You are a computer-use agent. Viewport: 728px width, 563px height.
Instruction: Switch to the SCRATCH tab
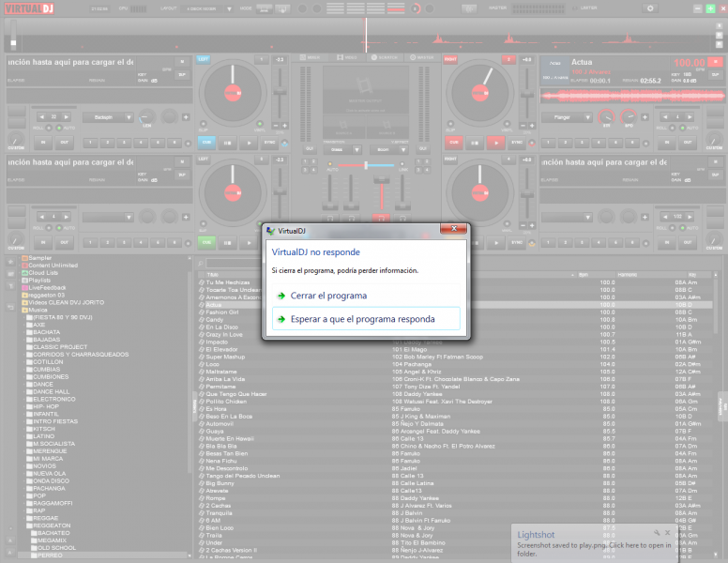tap(385, 57)
